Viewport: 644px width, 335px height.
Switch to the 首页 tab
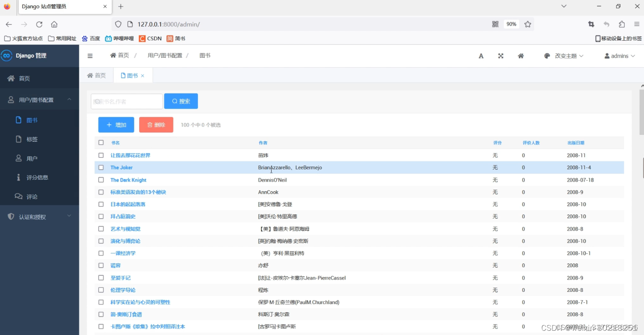click(96, 75)
